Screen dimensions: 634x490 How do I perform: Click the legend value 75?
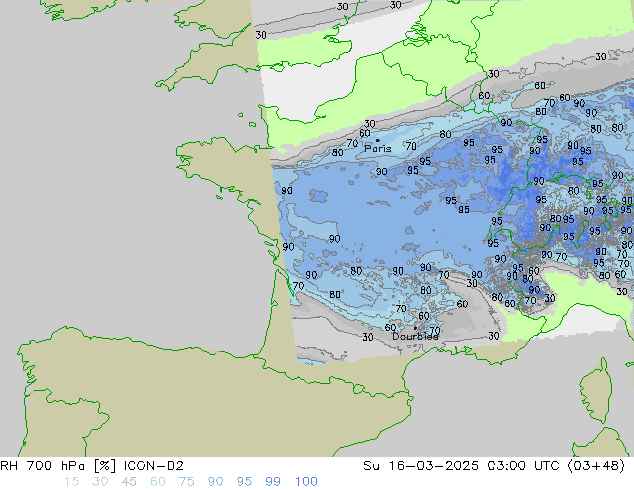[186, 482]
